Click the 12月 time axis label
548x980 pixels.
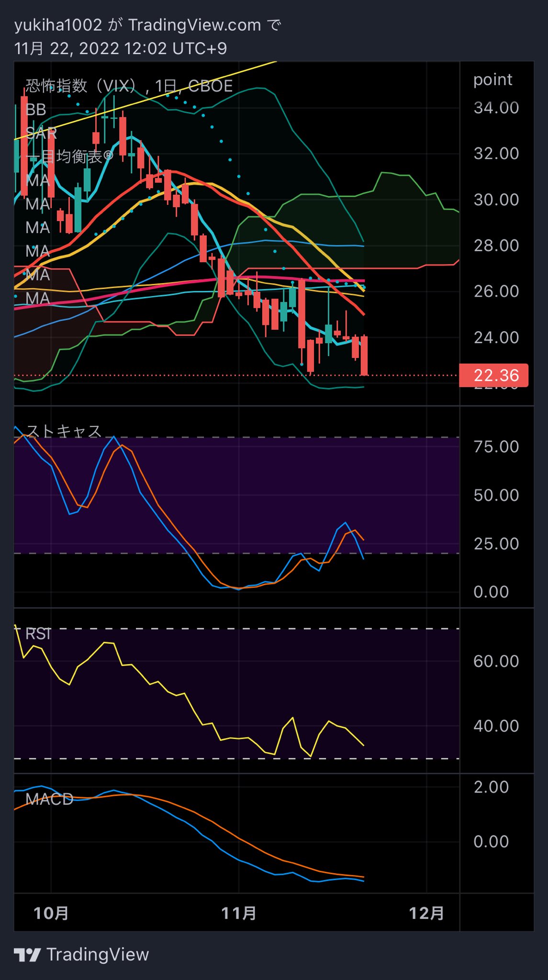click(426, 913)
